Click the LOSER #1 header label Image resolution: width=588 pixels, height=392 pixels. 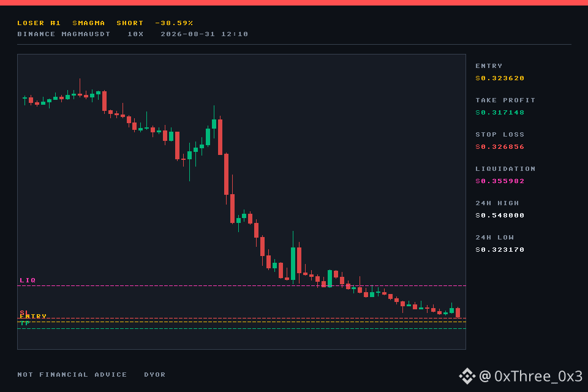[39, 23]
